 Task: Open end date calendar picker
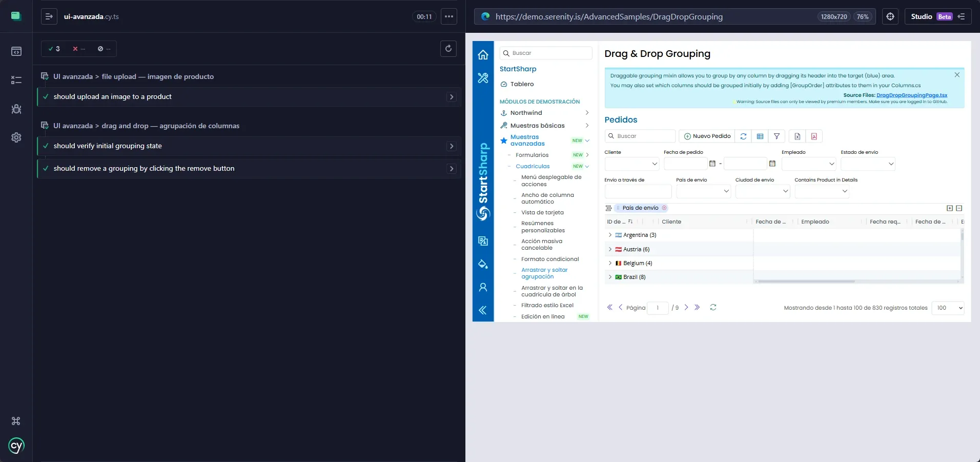(772, 164)
